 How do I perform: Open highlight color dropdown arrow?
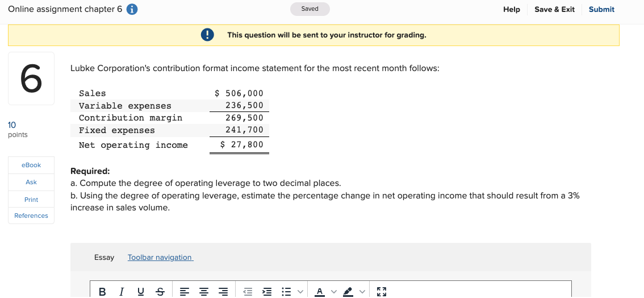tap(362, 292)
